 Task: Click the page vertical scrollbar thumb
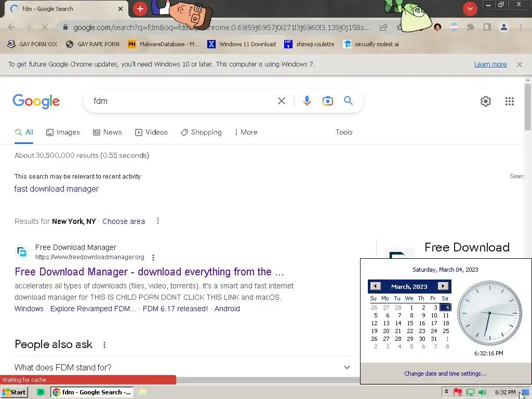528,107
